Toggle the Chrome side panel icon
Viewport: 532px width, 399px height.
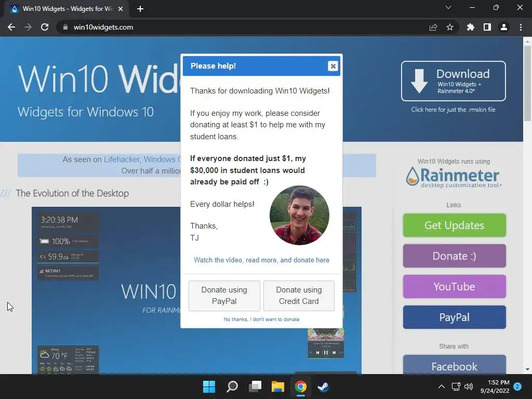(x=487, y=27)
